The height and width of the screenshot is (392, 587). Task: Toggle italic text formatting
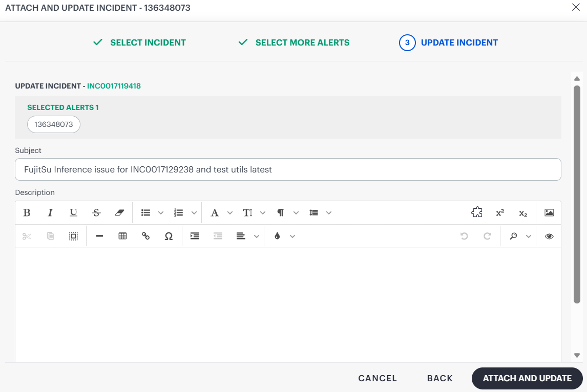tap(50, 213)
